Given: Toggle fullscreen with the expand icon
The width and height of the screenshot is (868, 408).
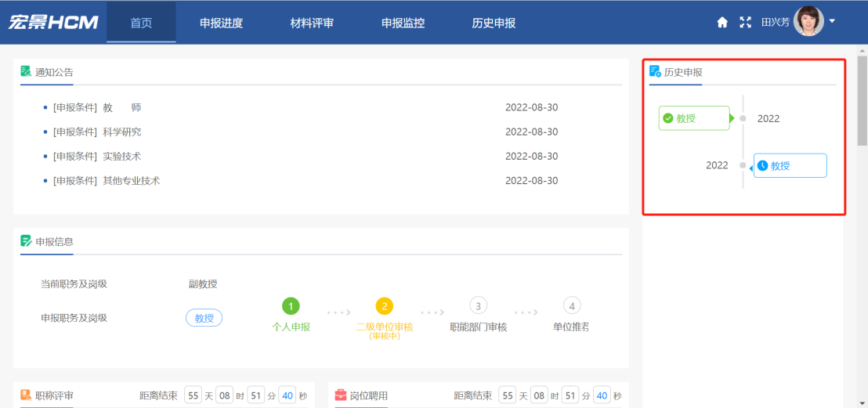Looking at the screenshot, I should pyautogui.click(x=745, y=23).
